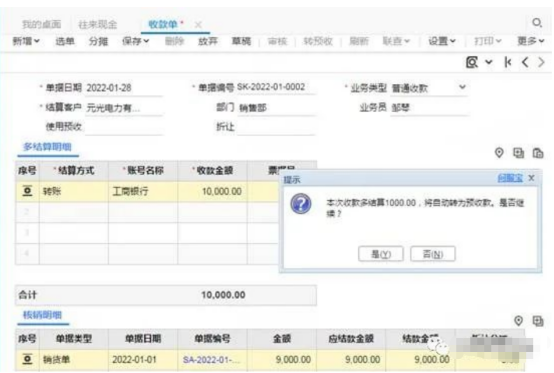The width and height of the screenshot is (554, 373).
Task: Click the empty 使用预收 field
Action: coord(124,127)
